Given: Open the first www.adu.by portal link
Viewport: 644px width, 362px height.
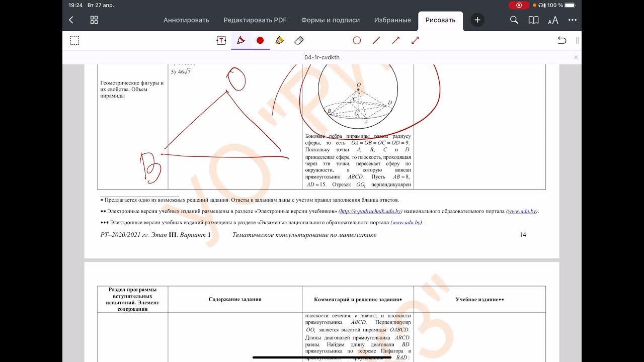Looking at the screenshot, I should [x=522, y=211].
